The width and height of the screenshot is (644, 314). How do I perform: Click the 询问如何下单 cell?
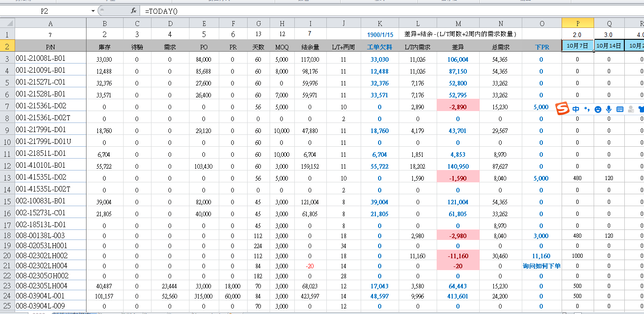coord(541,266)
